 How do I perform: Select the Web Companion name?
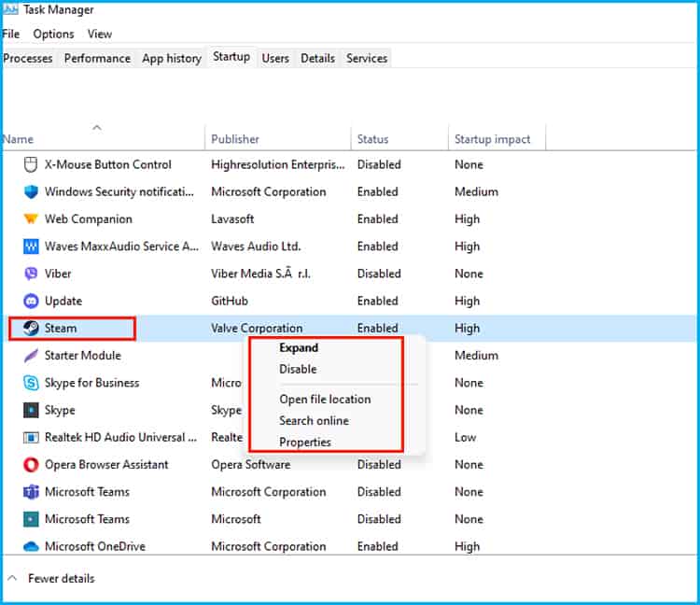89,219
